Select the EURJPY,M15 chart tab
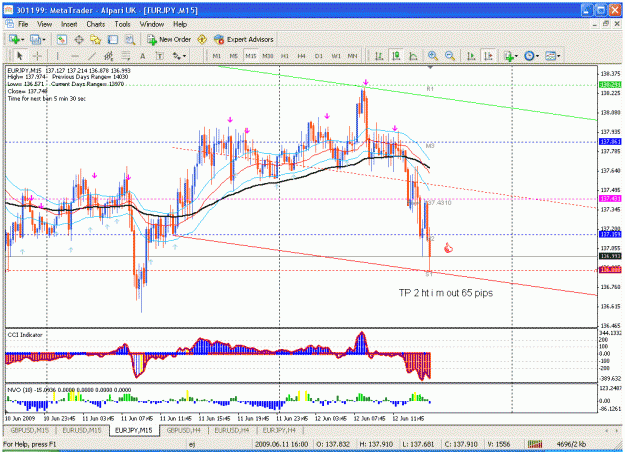 (134, 430)
